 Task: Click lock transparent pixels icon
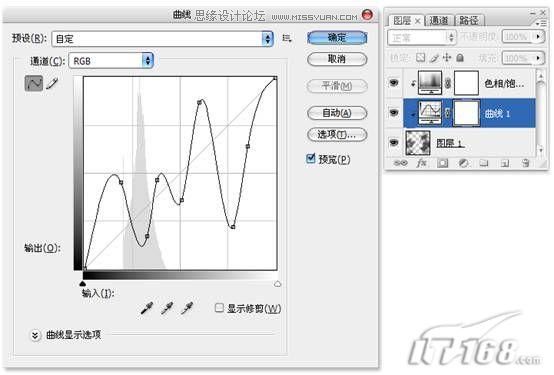coord(420,57)
